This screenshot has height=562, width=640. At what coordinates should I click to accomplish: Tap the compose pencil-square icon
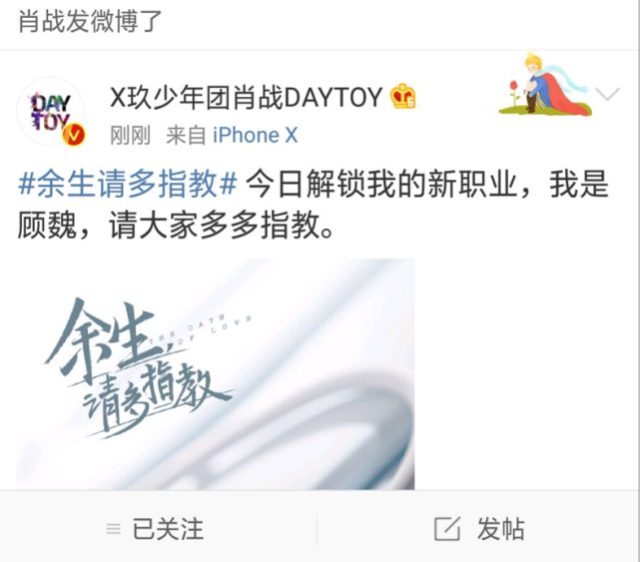tap(447, 529)
